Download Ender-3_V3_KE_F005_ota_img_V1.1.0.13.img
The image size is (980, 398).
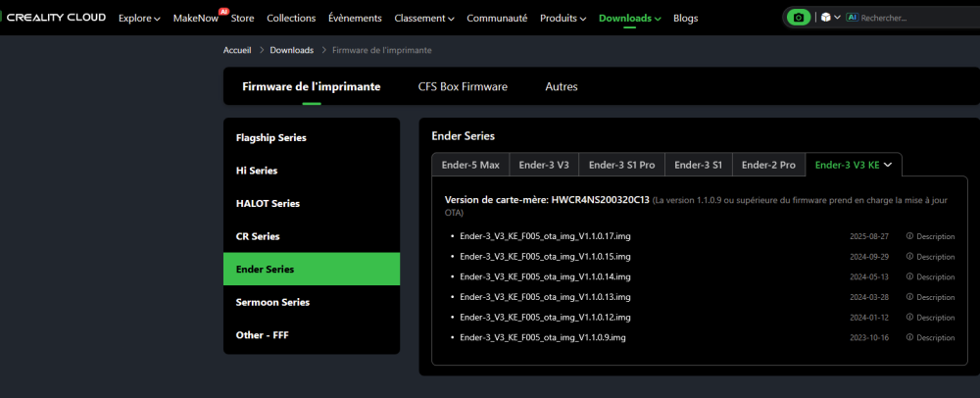point(545,296)
